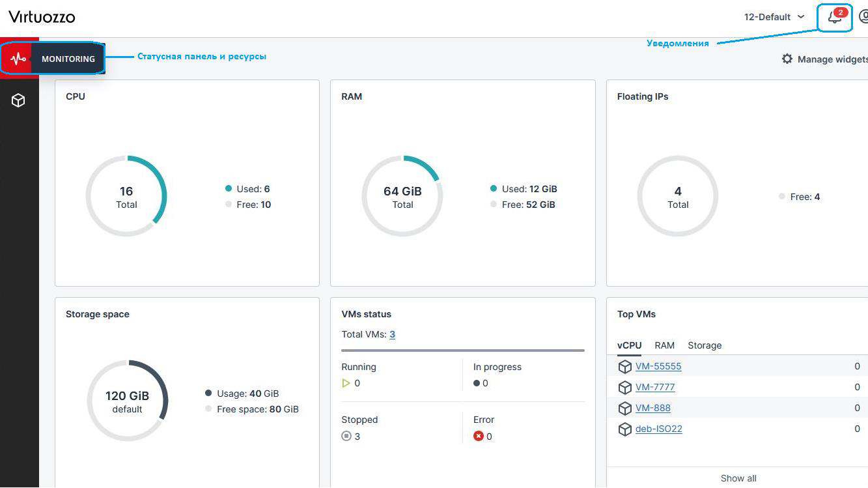Click the cube icon next to VM-55555
Viewport: 868px width, 488px height.
624,367
